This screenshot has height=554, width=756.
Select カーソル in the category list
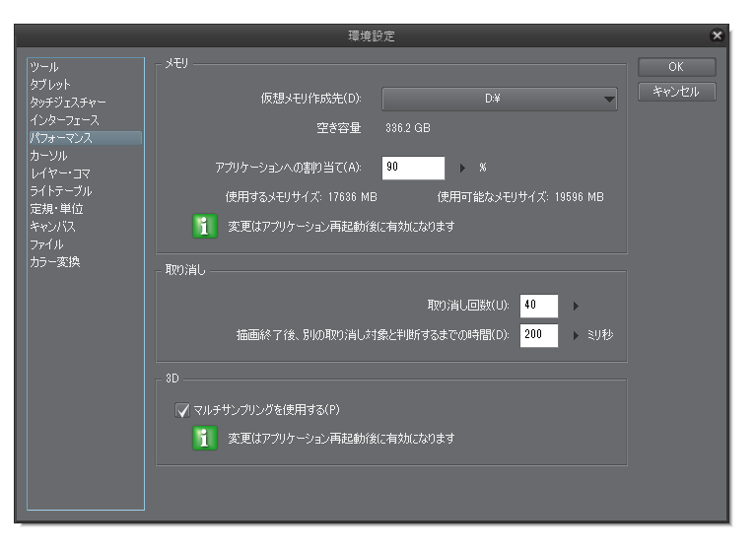point(48,156)
